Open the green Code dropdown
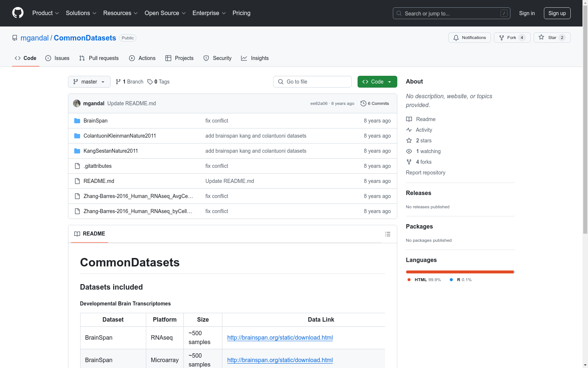Image resolution: width=588 pixels, height=368 pixels. [x=377, y=82]
